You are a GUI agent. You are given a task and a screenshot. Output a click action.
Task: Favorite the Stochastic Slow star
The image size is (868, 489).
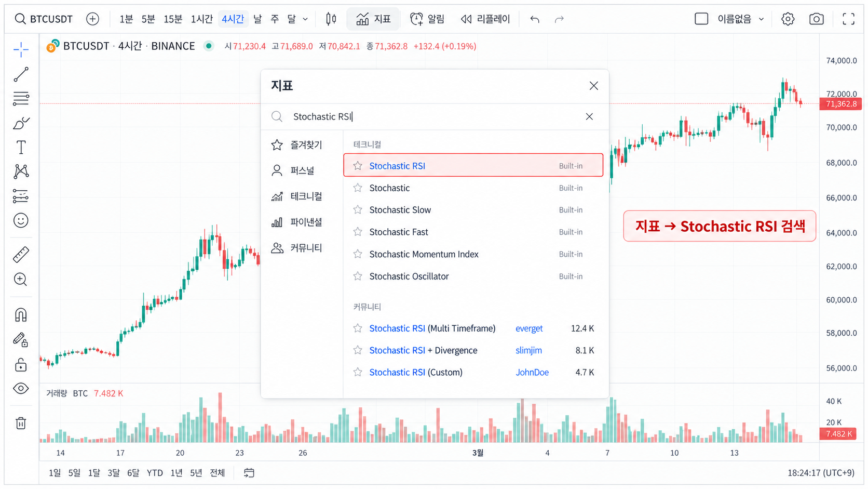pyautogui.click(x=358, y=210)
